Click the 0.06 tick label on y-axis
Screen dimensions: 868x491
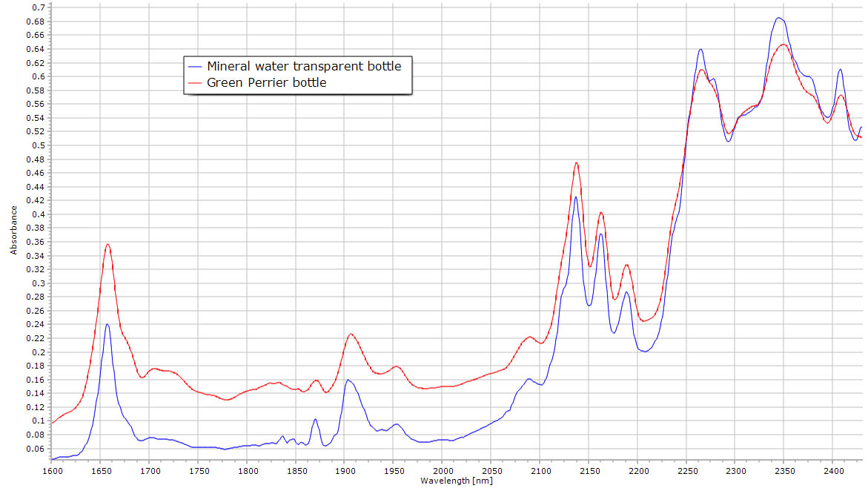coord(36,449)
